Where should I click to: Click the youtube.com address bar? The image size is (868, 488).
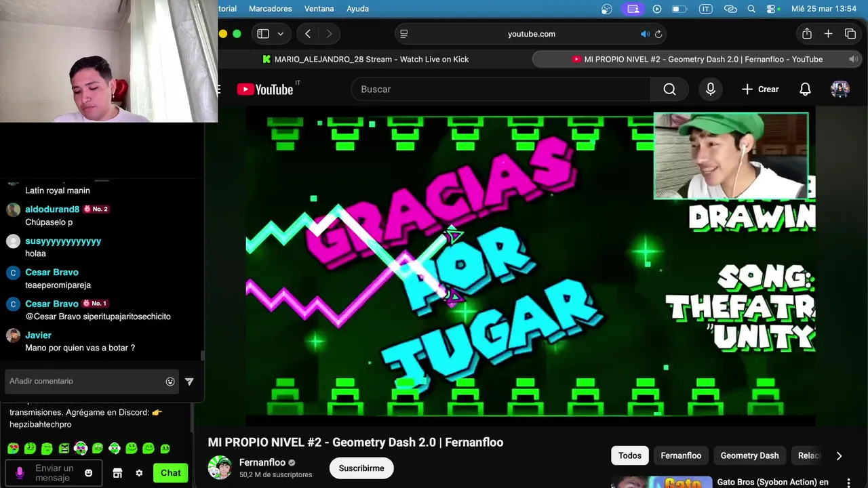click(x=531, y=34)
